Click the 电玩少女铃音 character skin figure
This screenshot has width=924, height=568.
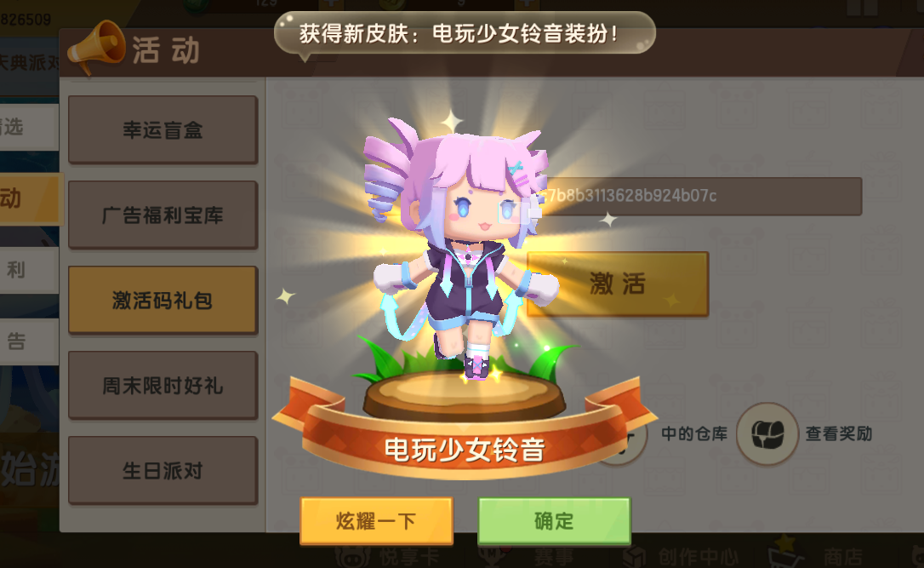[459, 248]
